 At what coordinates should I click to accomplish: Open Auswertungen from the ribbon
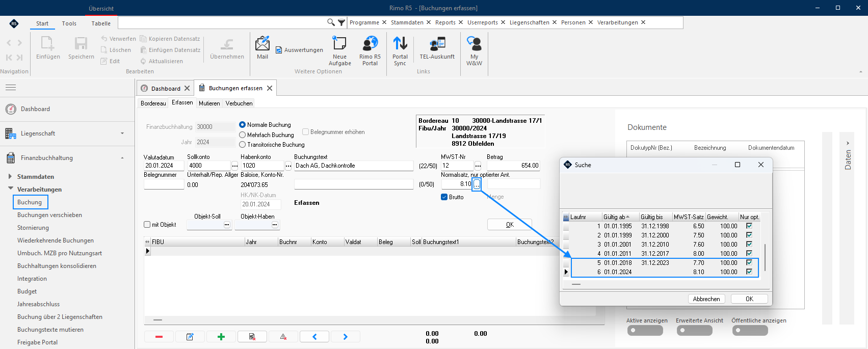click(x=299, y=50)
